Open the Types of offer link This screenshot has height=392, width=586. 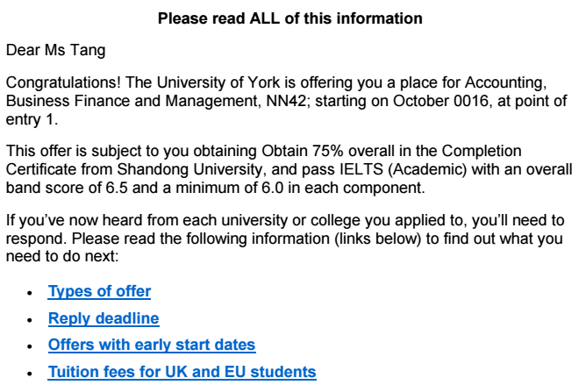pos(99,292)
